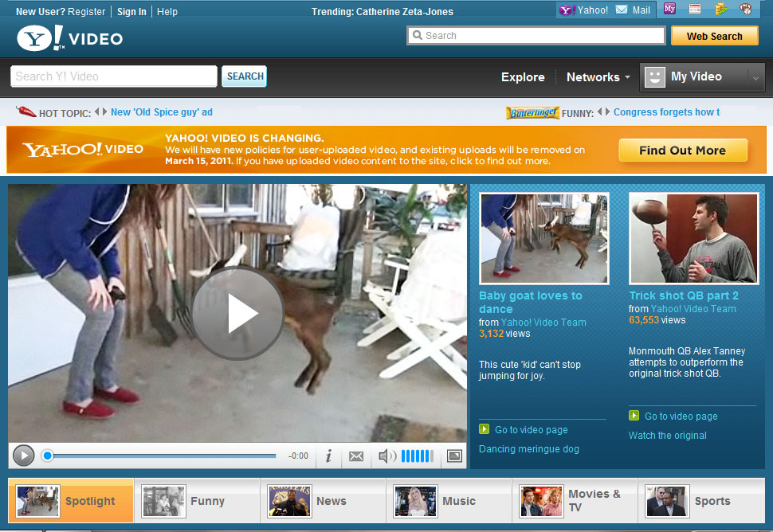This screenshot has height=532, width=773.
Task: Mute the video with the speaker icon
Action: point(386,456)
